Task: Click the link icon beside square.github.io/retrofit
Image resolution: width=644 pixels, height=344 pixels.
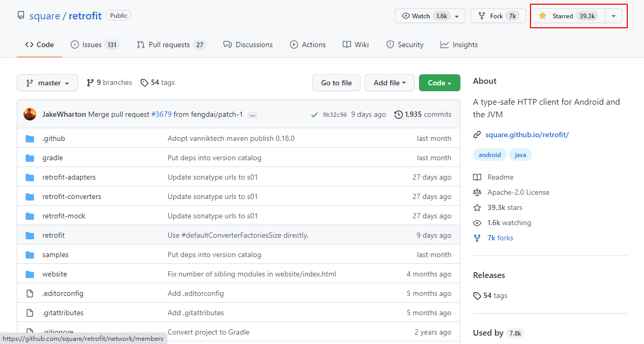Action: [477, 135]
